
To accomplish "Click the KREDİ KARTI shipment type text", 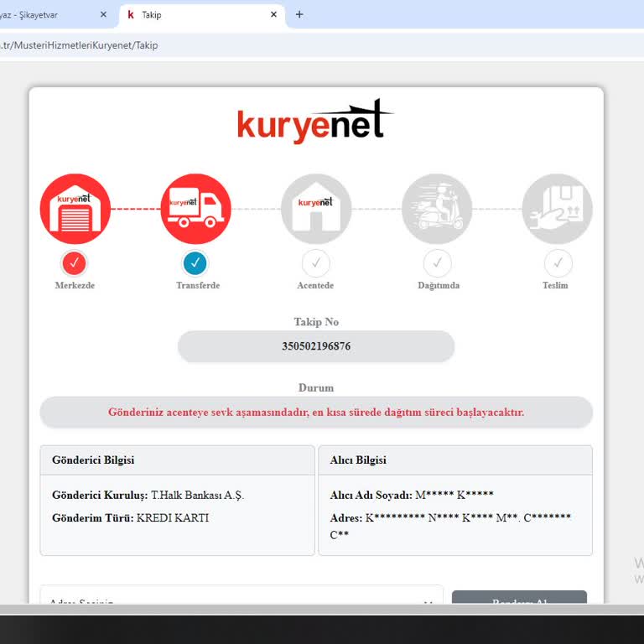I will click(x=173, y=517).
